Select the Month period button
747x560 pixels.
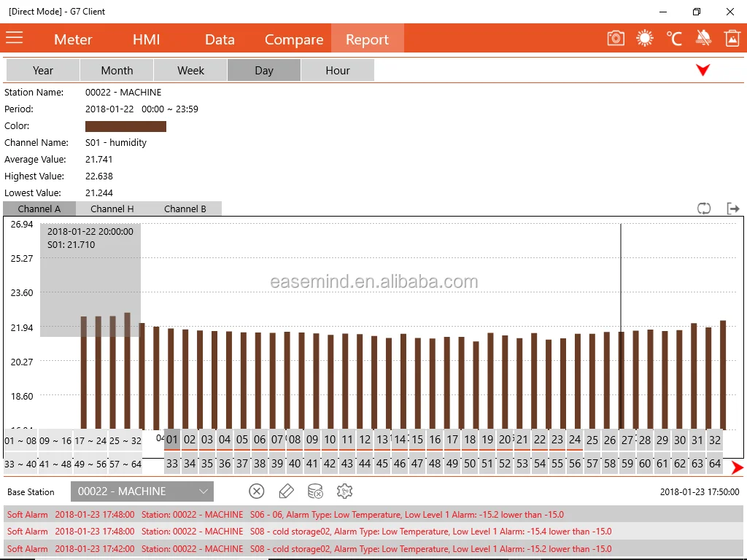117,71
